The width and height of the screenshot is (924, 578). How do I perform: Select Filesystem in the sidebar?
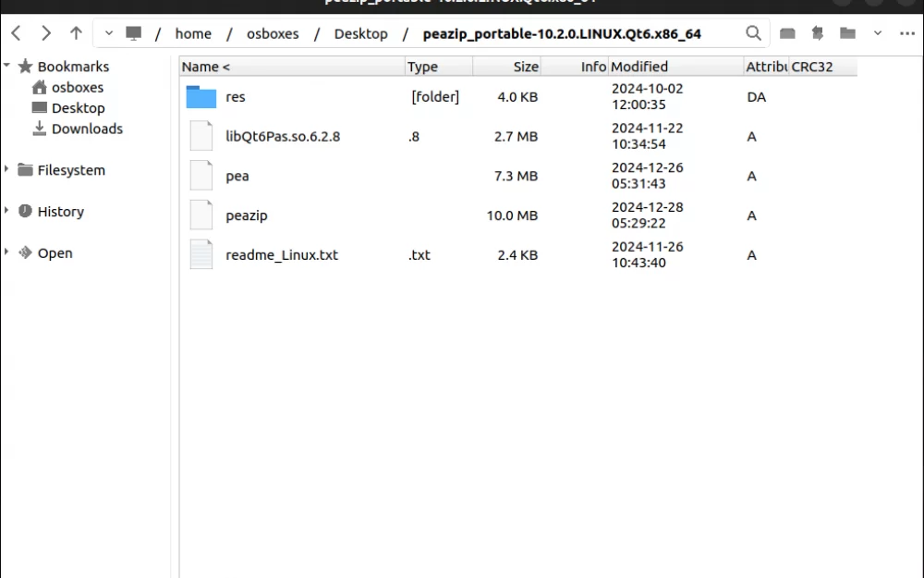pyautogui.click(x=71, y=170)
